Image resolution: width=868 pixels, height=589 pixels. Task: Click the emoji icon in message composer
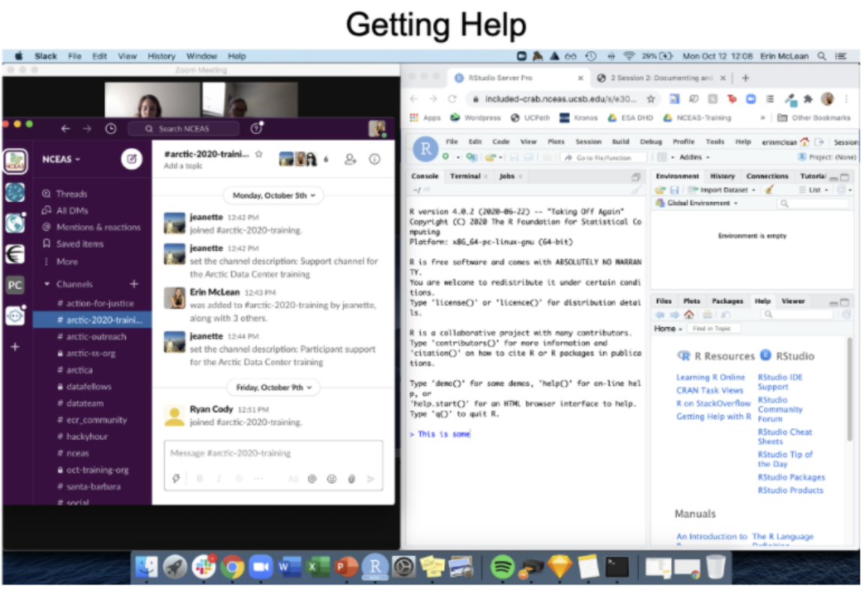(x=332, y=479)
